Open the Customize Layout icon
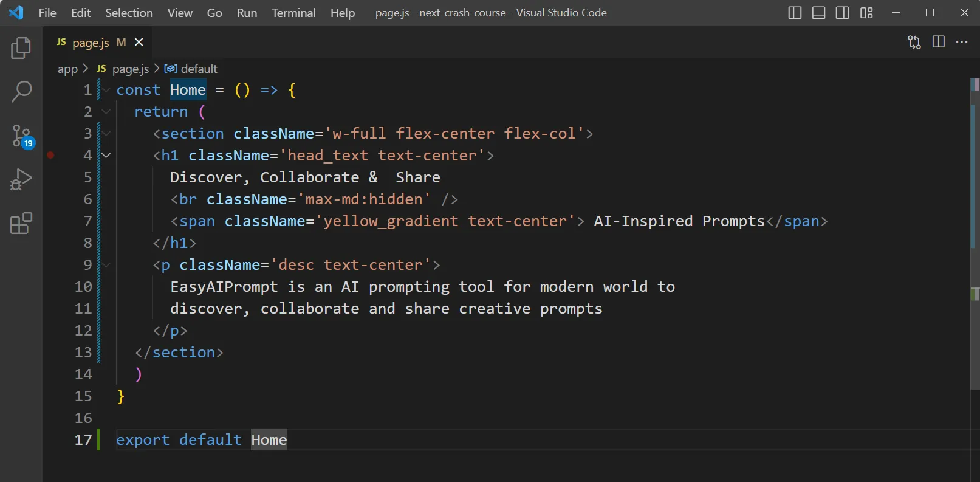 (x=866, y=13)
